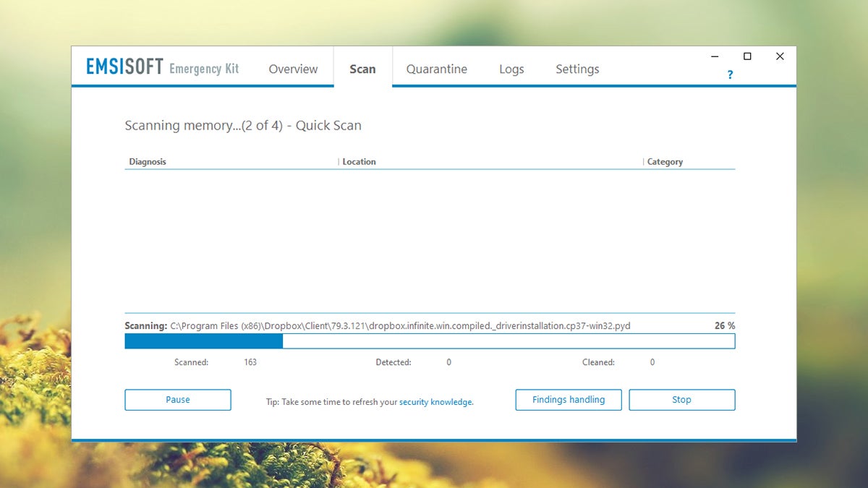The width and height of the screenshot is (868, 488).
Task: Click inside the empty scan results list
Action: (430, 239)
